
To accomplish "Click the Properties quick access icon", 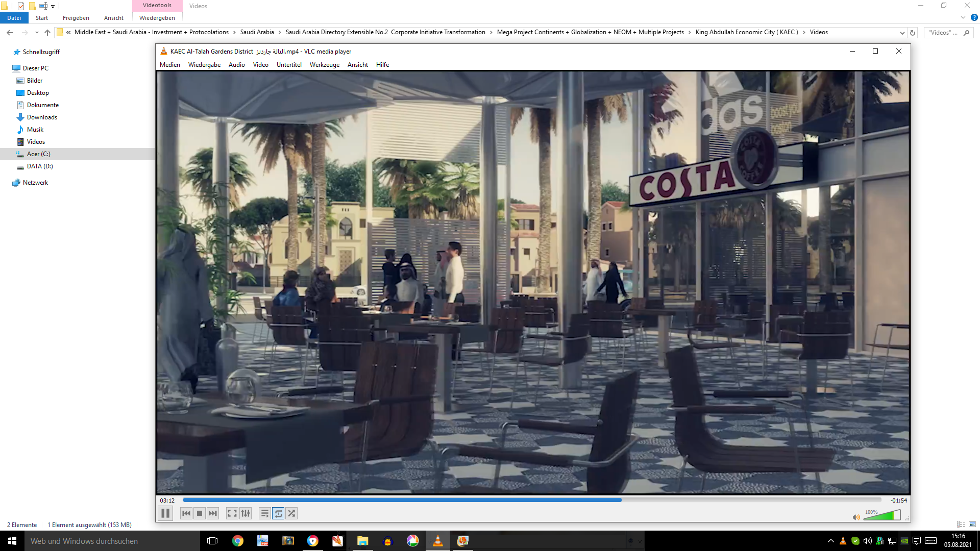I will pyautogui.click(x=21, y=6).
